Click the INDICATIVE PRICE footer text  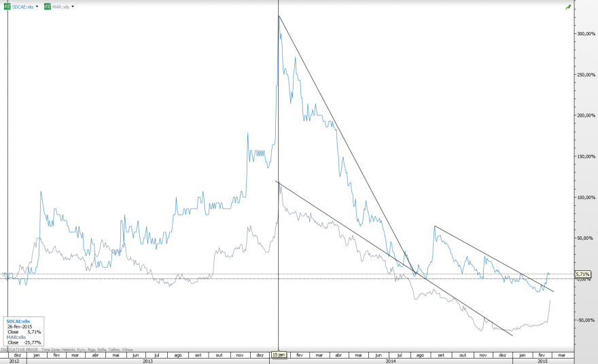19,350
